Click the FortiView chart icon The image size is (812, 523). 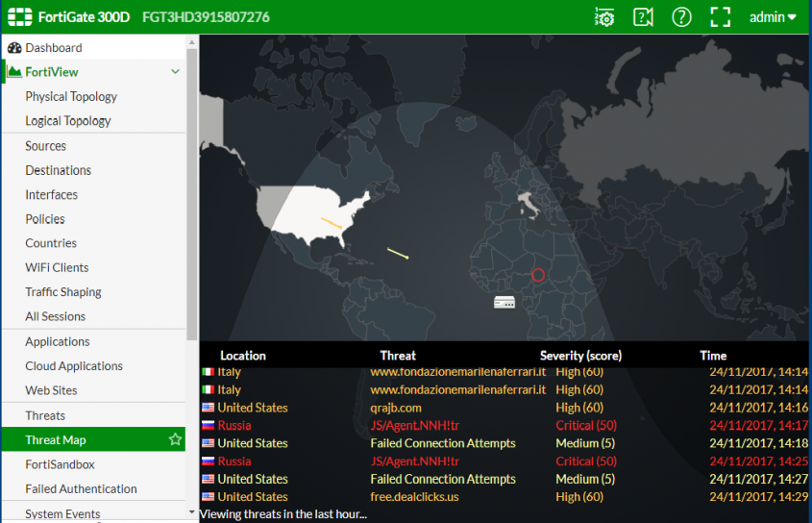click(14, 71)
